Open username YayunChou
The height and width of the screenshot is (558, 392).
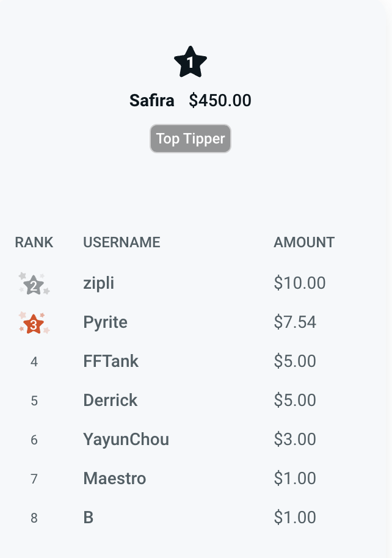(126, 440)
